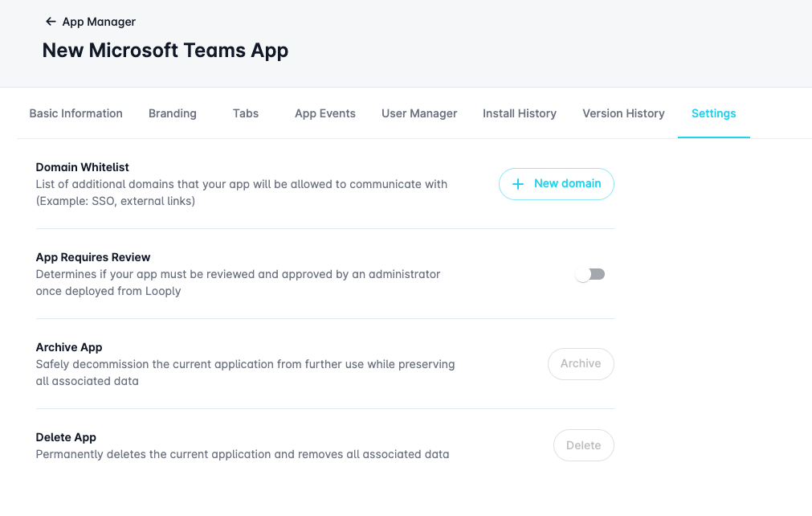
Task: Enable the App Requires Review toggle
Action: click(x=590, y=275)
